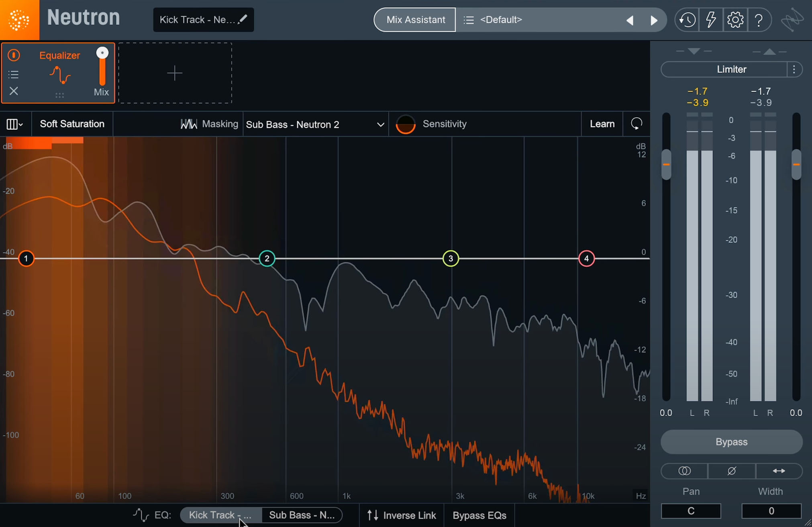Toggle the swap channels arrows icon
The width and height of the screenshot is (812, 527).
point(779,471)
